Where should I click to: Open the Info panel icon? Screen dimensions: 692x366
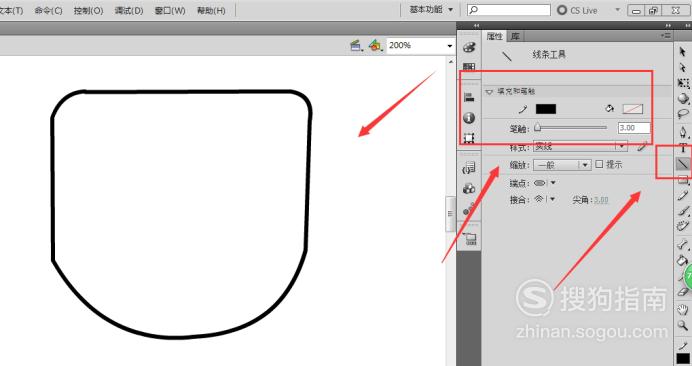pos(469,117)
